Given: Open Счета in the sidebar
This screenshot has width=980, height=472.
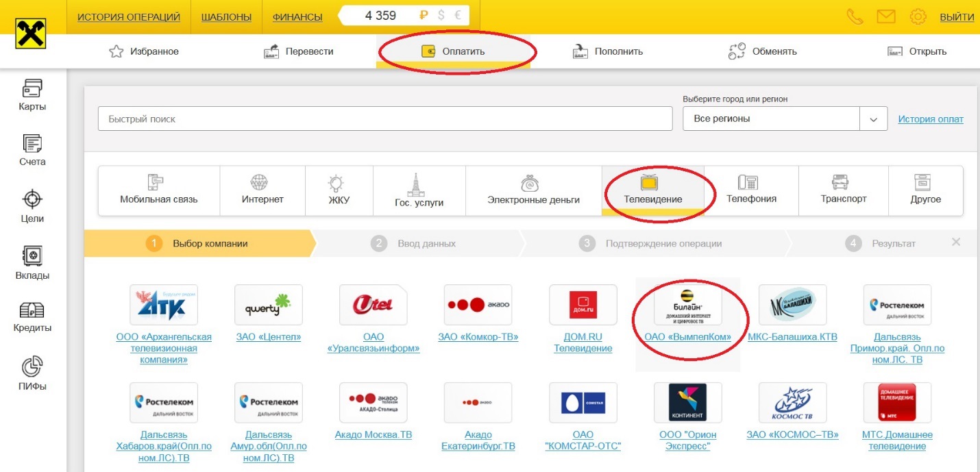Looking at the screenshot, I should (32, 151).
